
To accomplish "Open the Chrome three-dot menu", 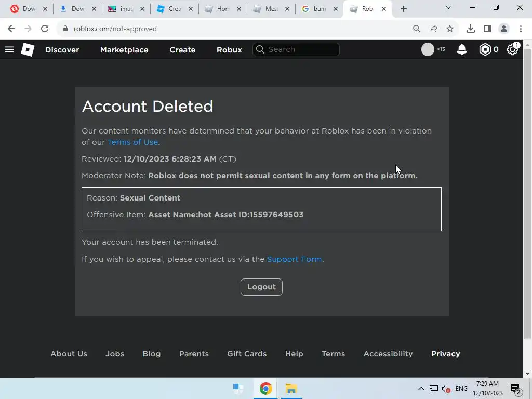I will [x=521, y=29].
